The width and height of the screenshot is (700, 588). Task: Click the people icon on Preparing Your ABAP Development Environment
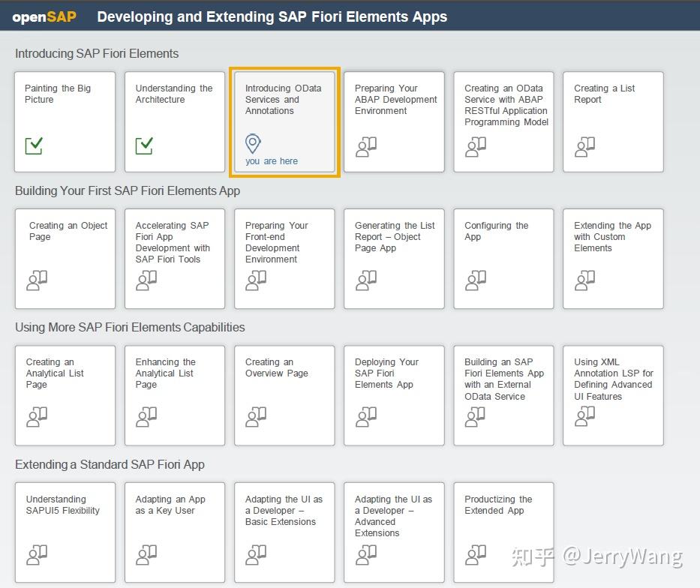[365, 147]
